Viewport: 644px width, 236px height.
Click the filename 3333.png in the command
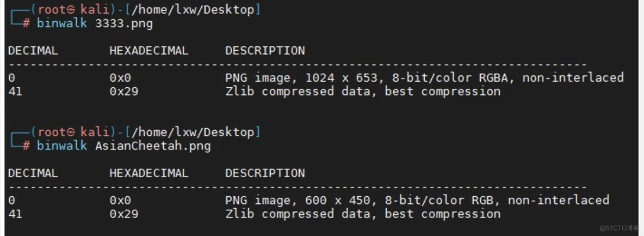[124, 23]
